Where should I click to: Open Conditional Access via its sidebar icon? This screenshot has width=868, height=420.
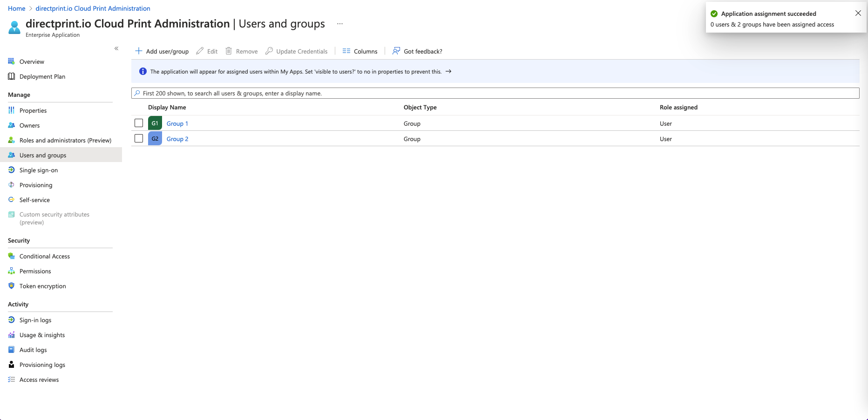[x=12, y=256]
